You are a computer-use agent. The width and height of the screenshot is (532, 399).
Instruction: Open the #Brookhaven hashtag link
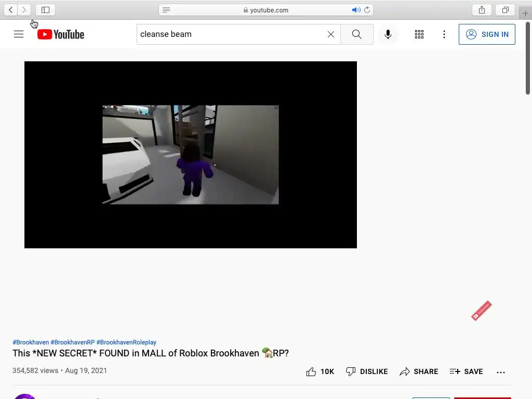[31, 342]
